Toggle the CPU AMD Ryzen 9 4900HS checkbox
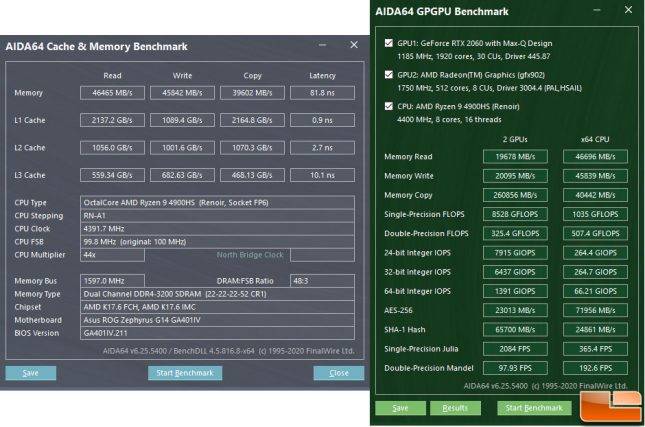 [389, 106]
